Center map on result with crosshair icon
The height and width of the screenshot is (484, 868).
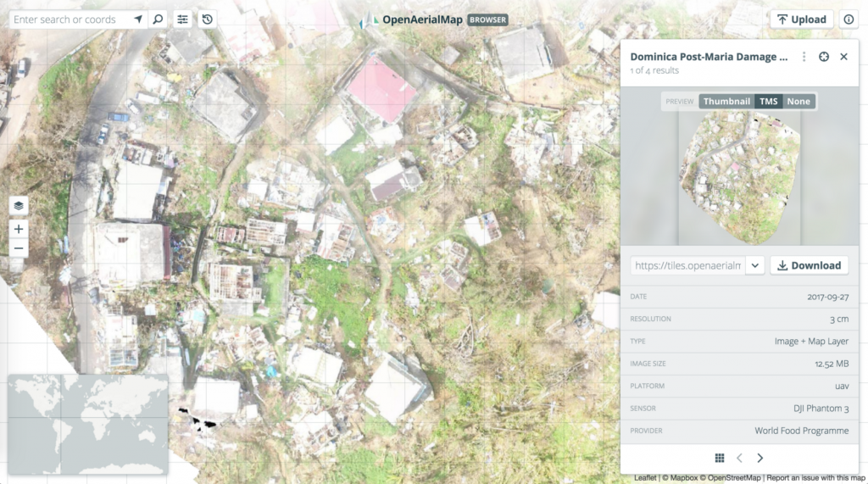pyautogui.click(x=824, y=57)
